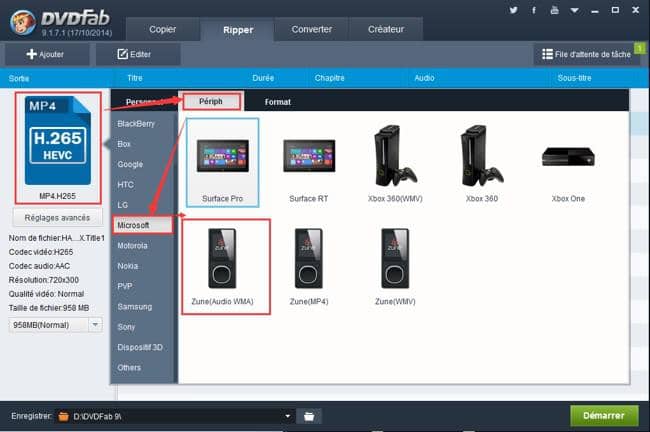
Task: Switch to the Créateur tab
Action: pyautogui.click(x=386, y=29)
